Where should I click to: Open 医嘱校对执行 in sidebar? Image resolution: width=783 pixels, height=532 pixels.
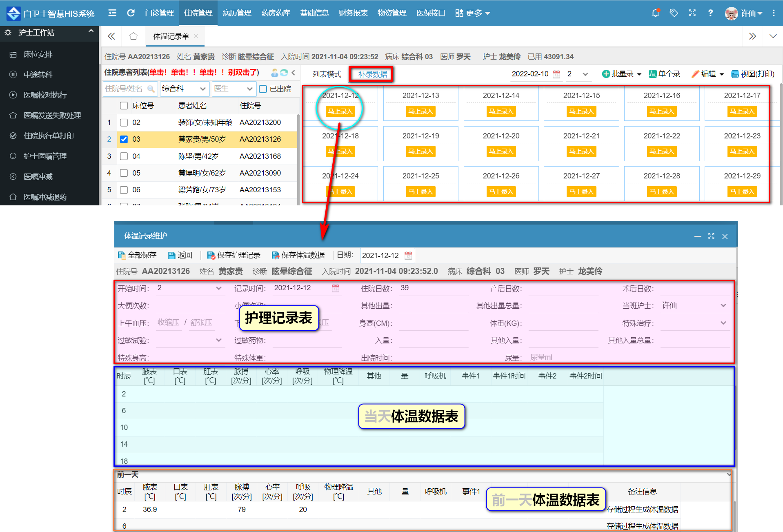coord(45,95)
